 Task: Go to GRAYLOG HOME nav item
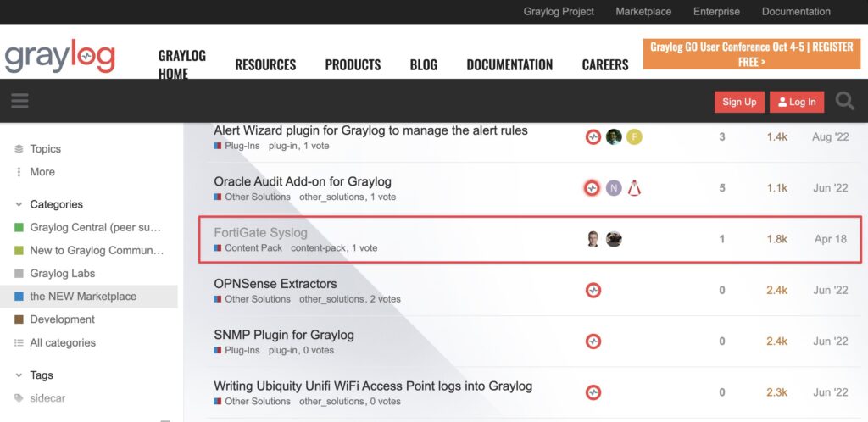point(181,64)
